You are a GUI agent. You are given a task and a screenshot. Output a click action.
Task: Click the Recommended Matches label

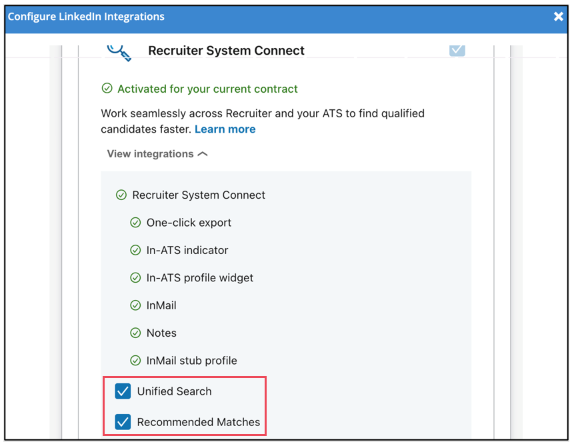click(x=198, y=422)
